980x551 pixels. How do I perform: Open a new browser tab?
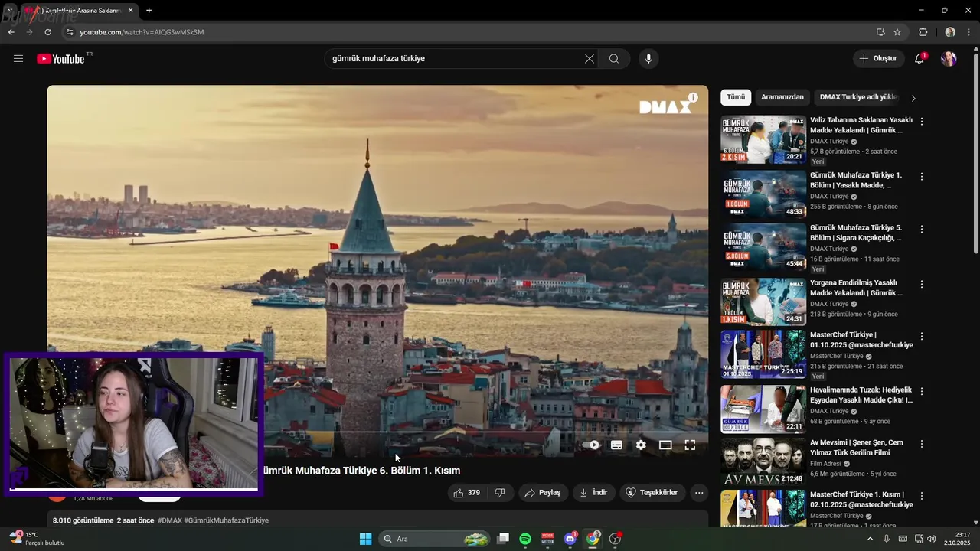pyautogui.click(x=149, y=11)
